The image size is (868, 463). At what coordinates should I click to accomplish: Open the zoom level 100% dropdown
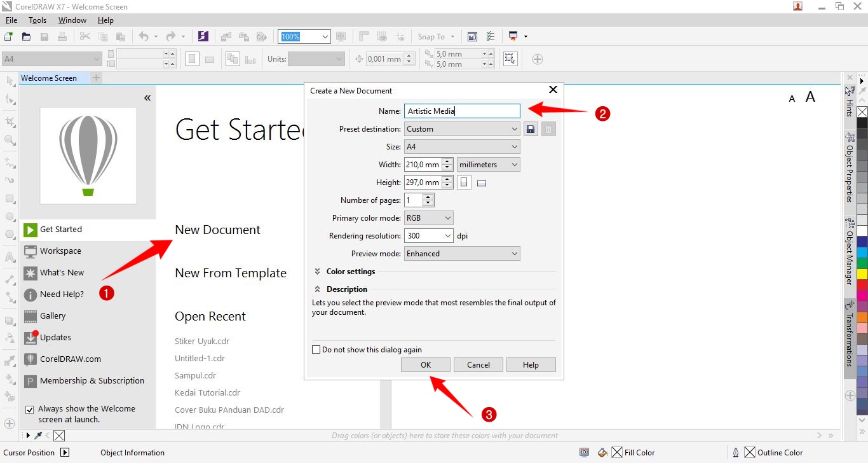(325, 37)
